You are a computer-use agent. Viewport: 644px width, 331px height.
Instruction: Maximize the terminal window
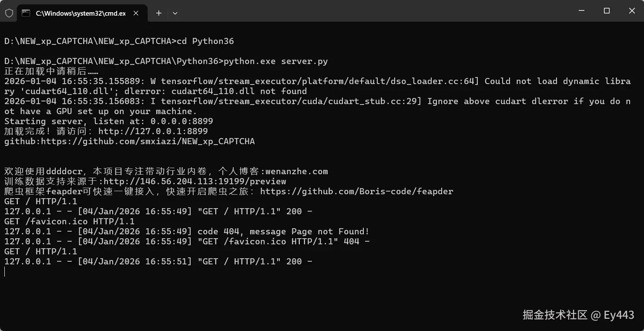click(607, 11)
